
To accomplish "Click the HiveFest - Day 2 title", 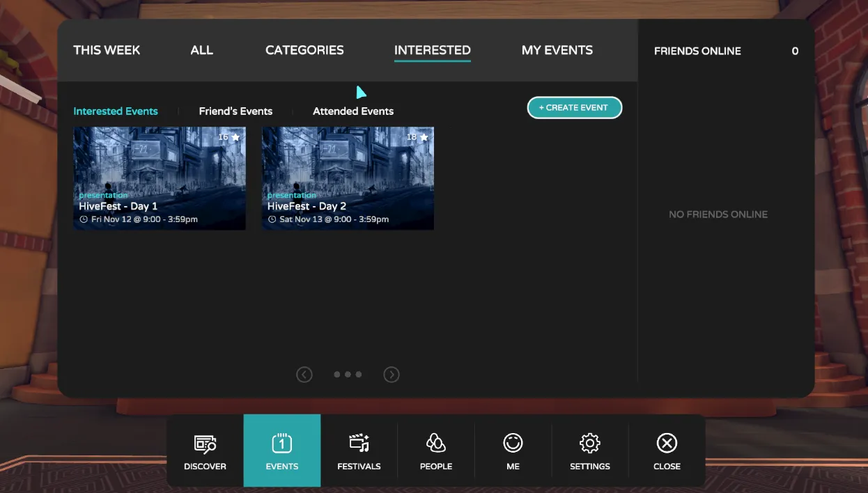I will [x=307, y=206].
